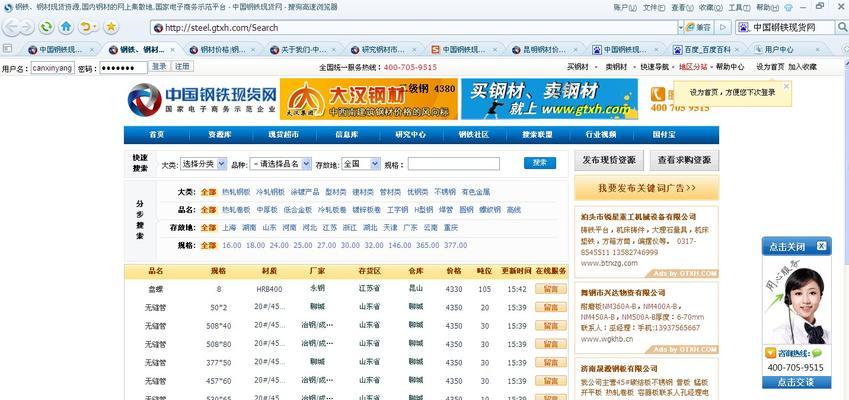Click 我要发布关键词广告 banner button
Screen dimensions: 849x400
pyautogui.click(x=646, y=188)
